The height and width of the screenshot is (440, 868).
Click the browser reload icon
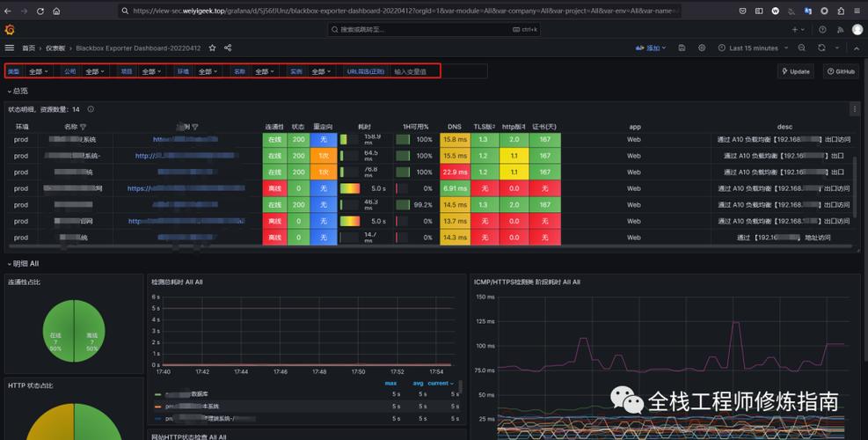[40, 11]
